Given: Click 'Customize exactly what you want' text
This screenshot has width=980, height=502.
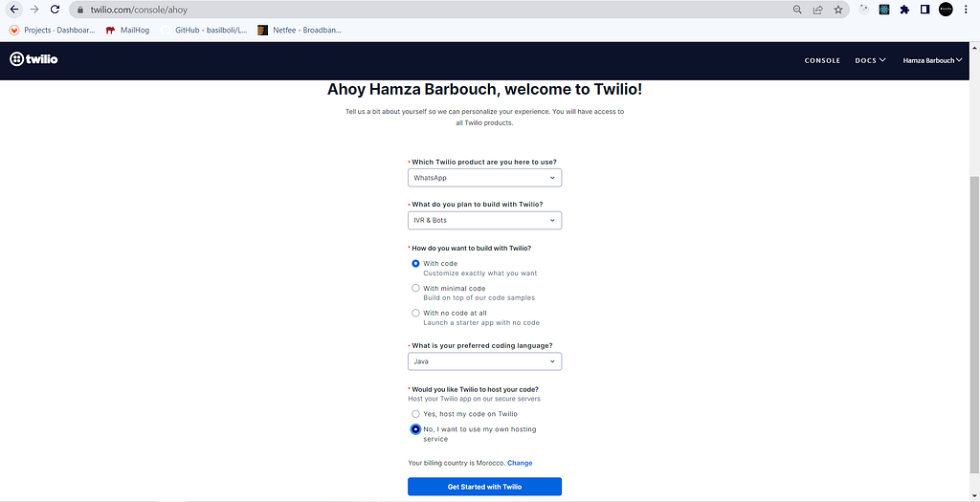Looking at the screenshot, I should [x=480, y=273].
